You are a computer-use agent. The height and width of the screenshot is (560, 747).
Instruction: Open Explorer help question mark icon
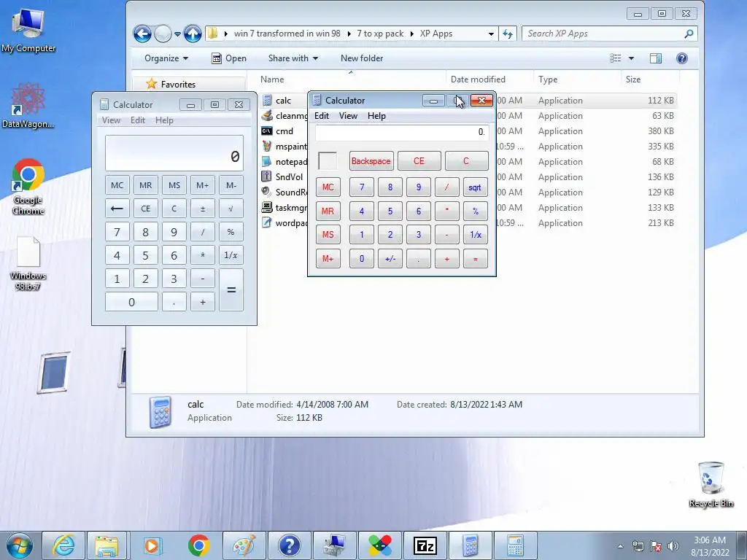(682, 58)
